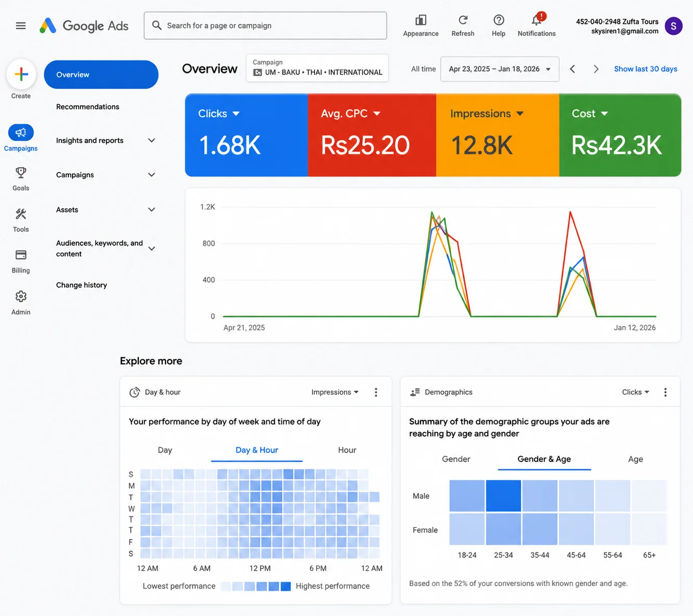Viewport: 693px width, 616px height.
Task: Switch to the Day tab
Action: point(165,450)
